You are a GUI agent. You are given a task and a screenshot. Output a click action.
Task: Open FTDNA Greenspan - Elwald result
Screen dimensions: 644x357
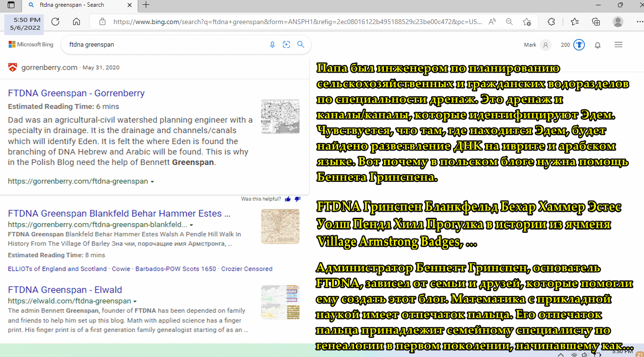click(x=65, y=290)
